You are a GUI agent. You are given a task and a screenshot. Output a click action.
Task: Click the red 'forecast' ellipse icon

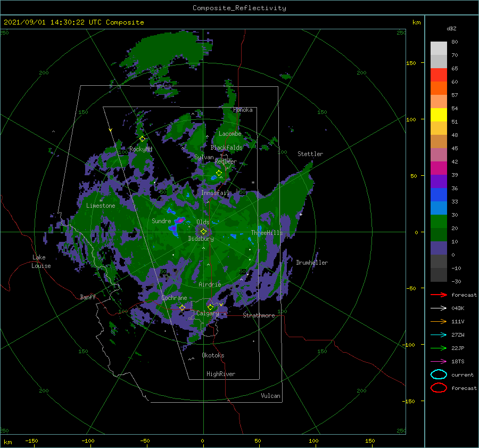tap(439, 388)
